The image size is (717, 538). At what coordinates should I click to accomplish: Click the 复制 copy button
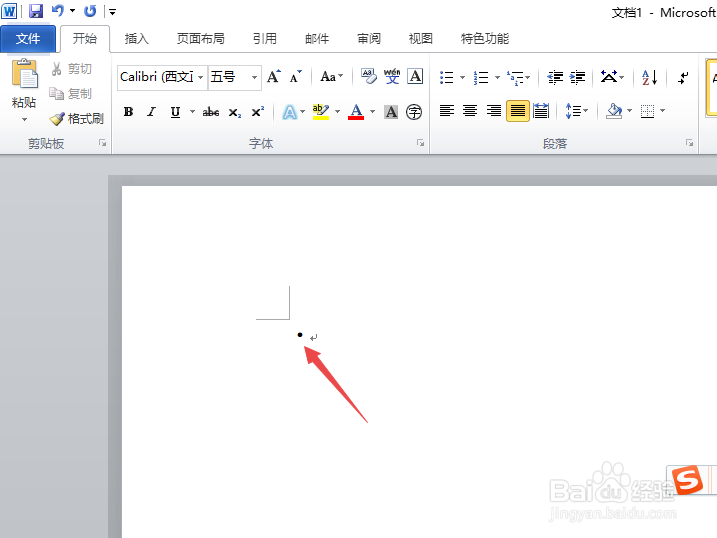[x=71, y=94]
